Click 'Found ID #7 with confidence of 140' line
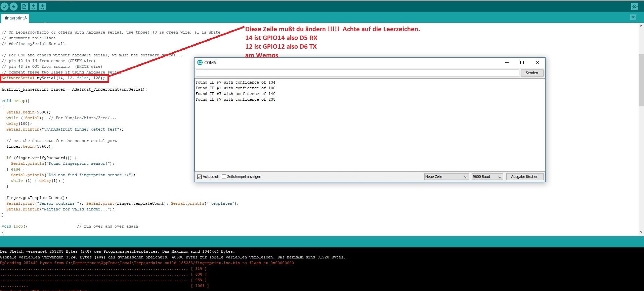This screenshot has width=644, height=291. (x=235, y=94)
